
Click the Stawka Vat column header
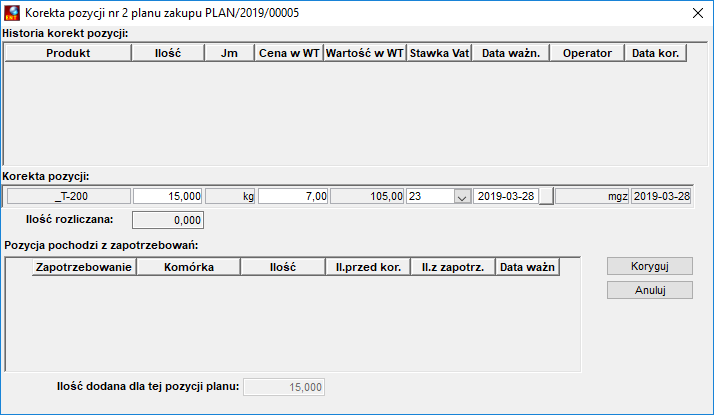[439, 53]
